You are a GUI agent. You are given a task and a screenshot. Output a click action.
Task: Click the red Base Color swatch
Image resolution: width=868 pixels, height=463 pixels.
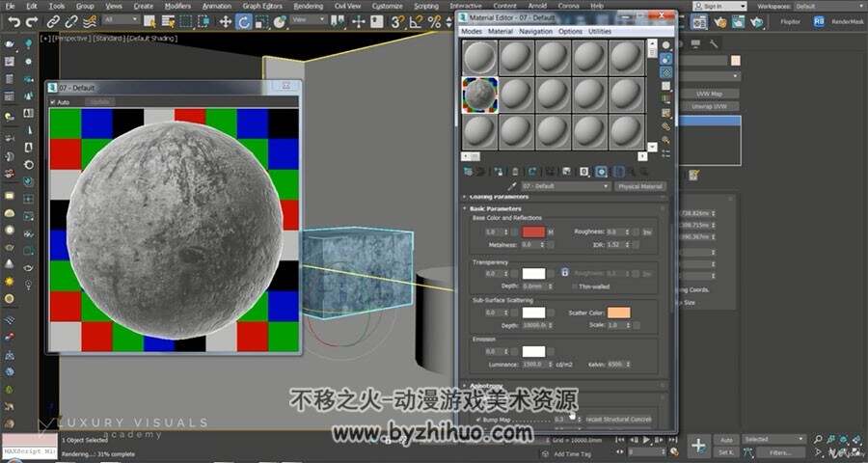point(533,232)
